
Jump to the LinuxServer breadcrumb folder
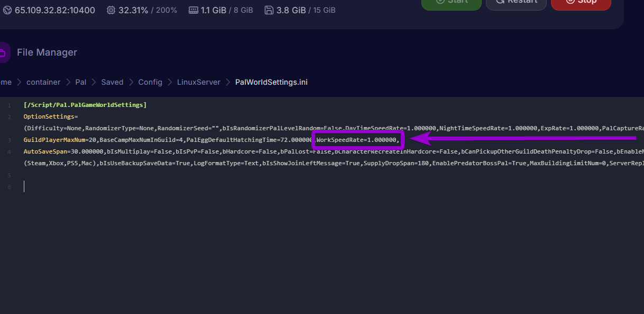click(198, 82)
